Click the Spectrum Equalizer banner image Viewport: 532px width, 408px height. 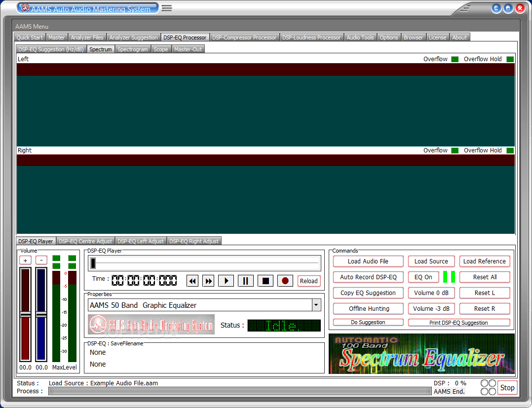tap(422, 354)
